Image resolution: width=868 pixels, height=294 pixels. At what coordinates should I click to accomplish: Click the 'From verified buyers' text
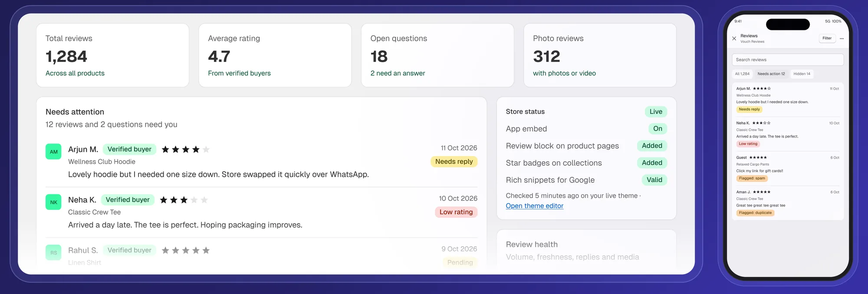click(x=239, y=73)
